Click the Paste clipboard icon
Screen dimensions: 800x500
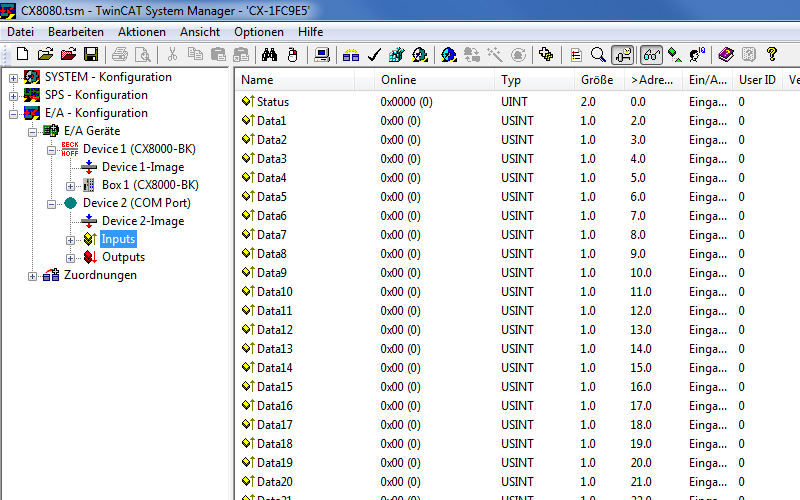218,54
